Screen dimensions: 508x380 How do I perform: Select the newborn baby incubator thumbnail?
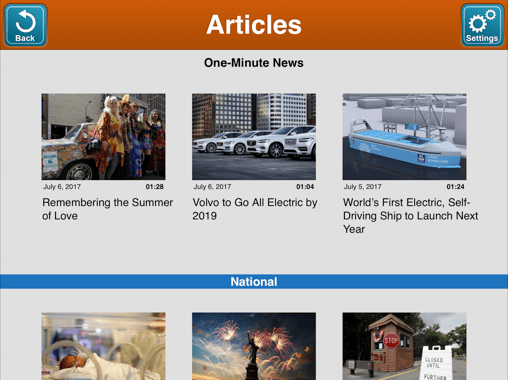click(103, 346)
